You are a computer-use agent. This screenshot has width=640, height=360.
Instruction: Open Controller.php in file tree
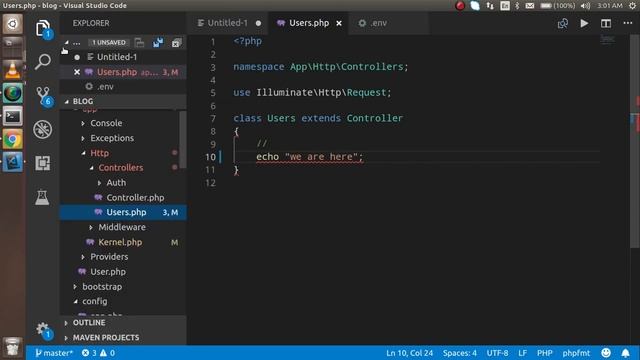pos(135,198)
